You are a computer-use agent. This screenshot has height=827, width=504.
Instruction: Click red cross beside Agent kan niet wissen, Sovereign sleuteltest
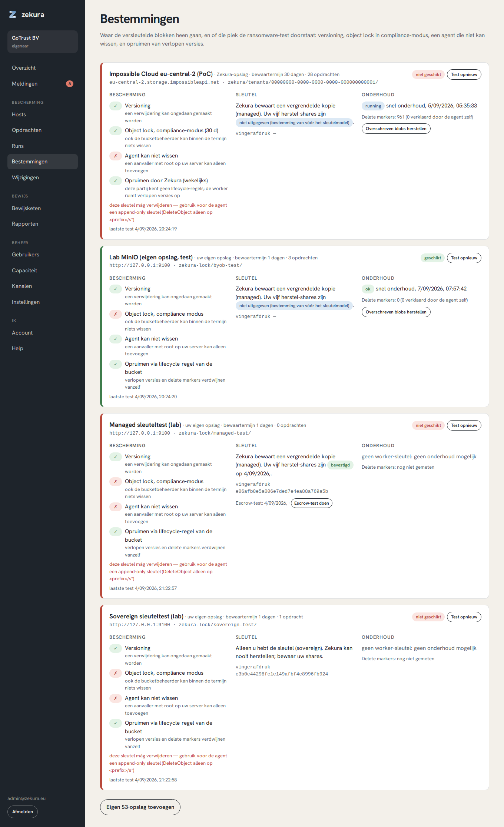pyautogui.click(x=116, y=698)
